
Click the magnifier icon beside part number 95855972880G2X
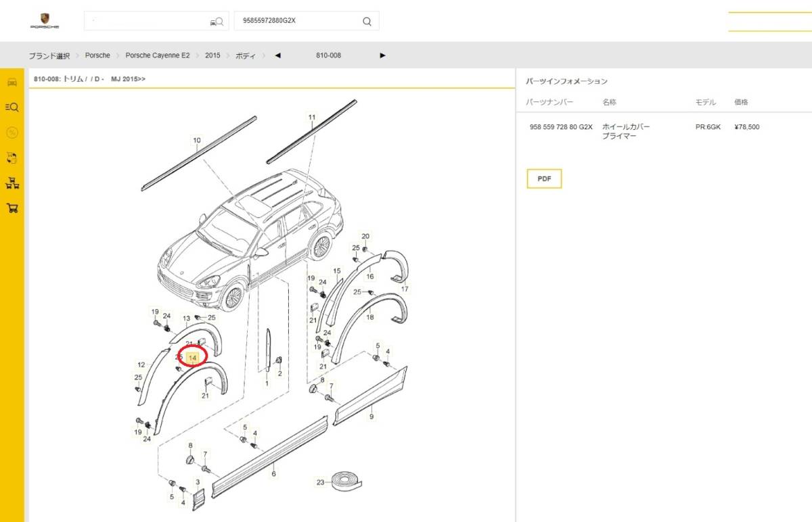[367, 21]
